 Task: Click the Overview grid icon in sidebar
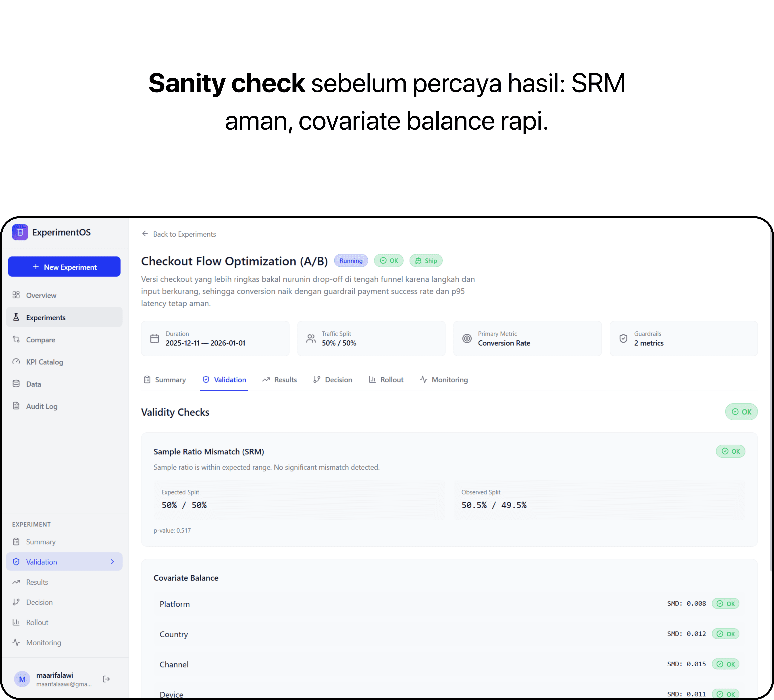(16, 295)
